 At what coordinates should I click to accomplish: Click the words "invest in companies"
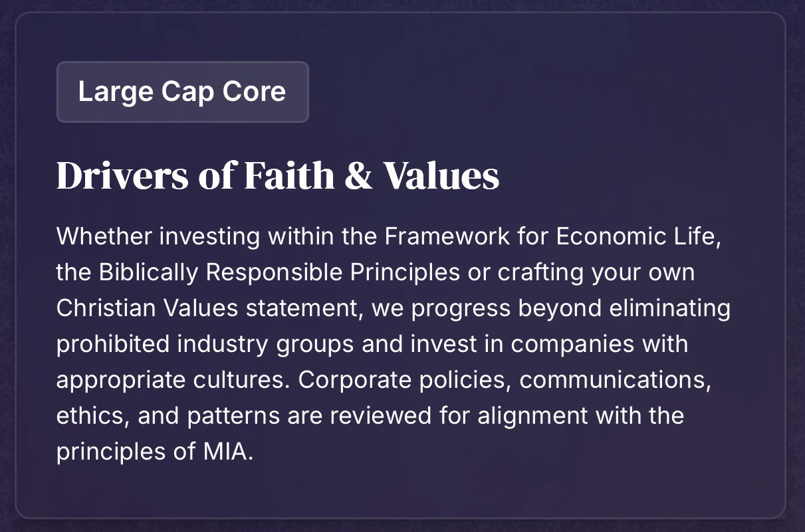click(546, 344)
